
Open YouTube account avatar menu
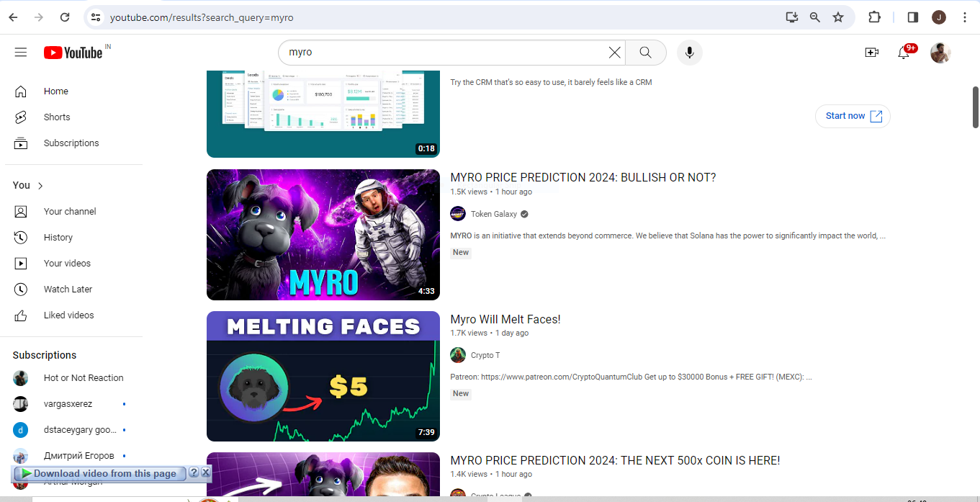click(940, 53)
